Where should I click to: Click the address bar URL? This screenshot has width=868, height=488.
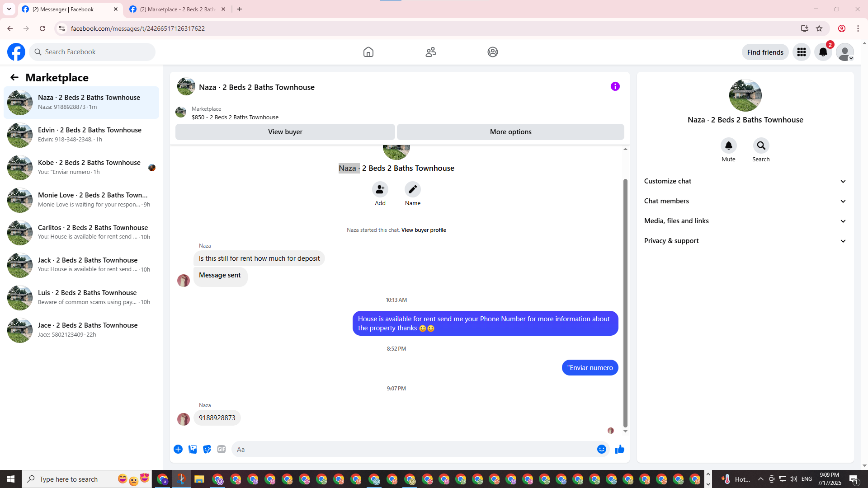(x=138, y=28)
